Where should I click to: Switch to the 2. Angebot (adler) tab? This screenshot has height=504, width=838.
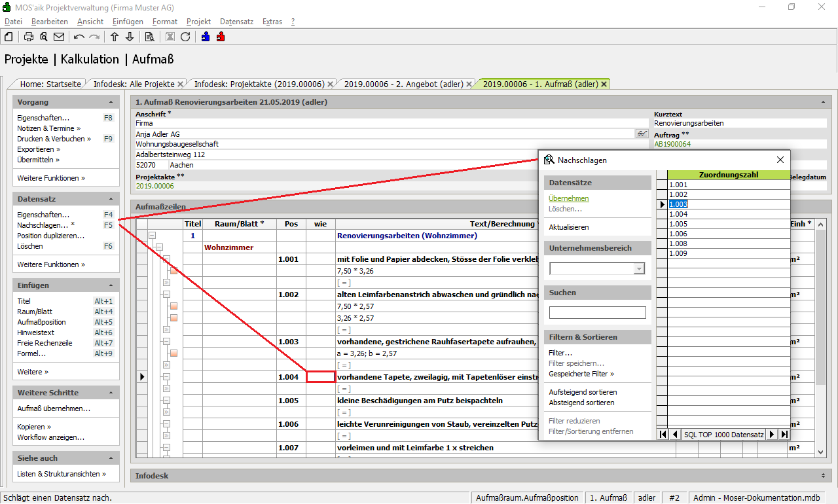coord(403,84)
